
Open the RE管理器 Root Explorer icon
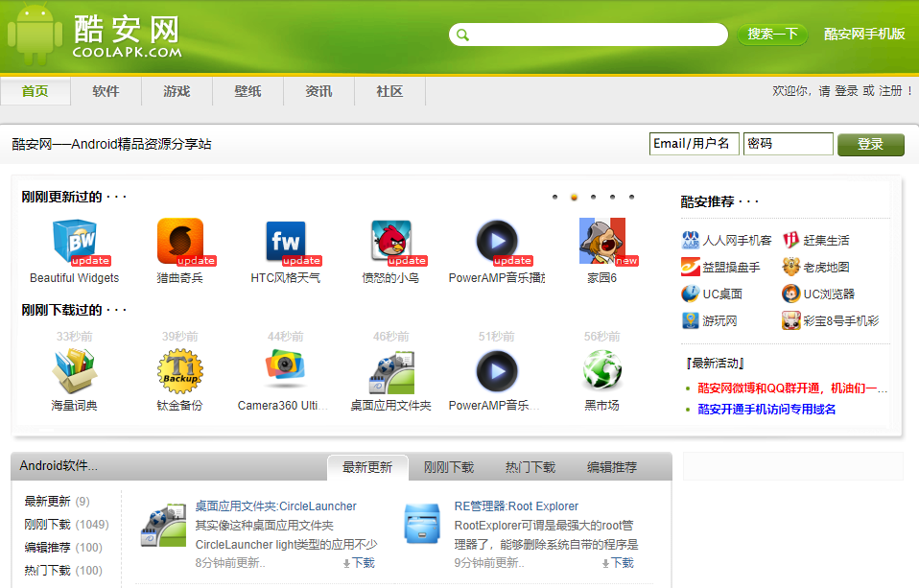422,525
